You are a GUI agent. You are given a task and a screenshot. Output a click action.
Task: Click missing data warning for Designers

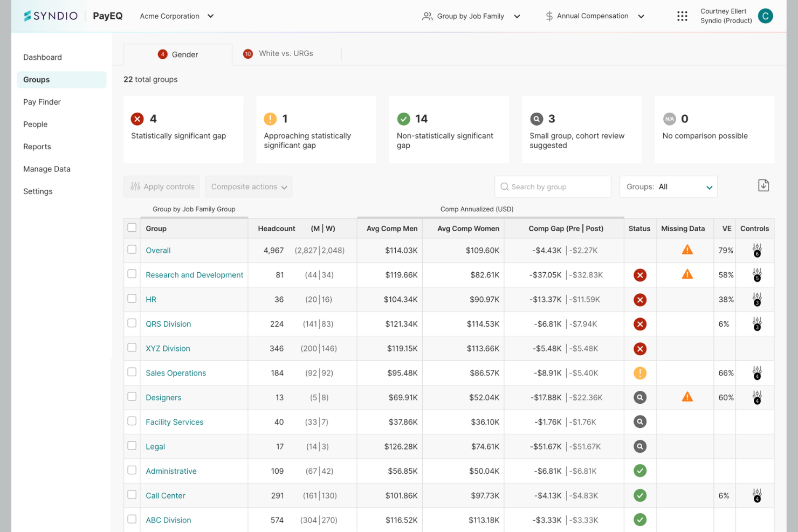687,397
